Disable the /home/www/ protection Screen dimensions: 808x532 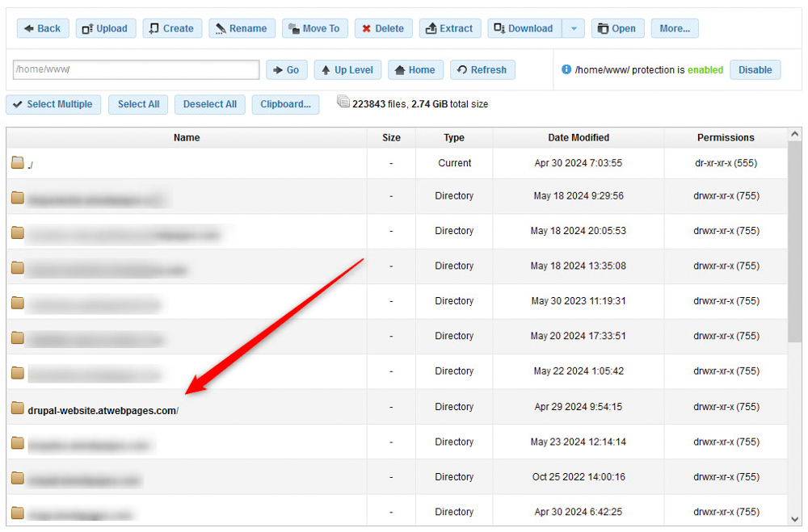coord(755,69)
